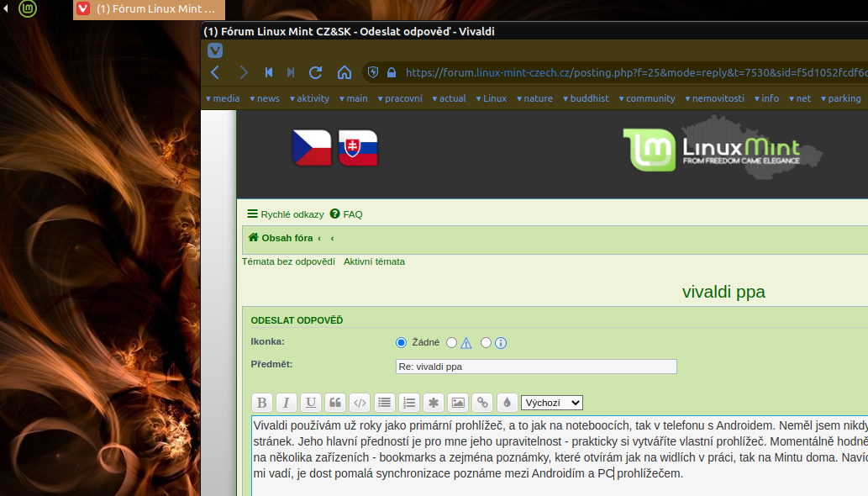The image size is (868, 496).
Task: Expand the community bookmarks folder
Action: (645, 98)
